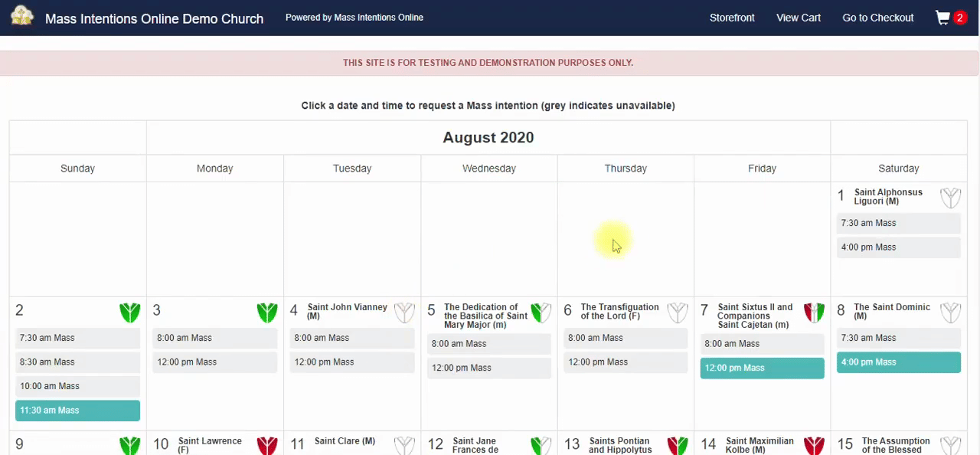Click the red vestment icon on August 10
The image size is (980, 455).
point(266,446)
